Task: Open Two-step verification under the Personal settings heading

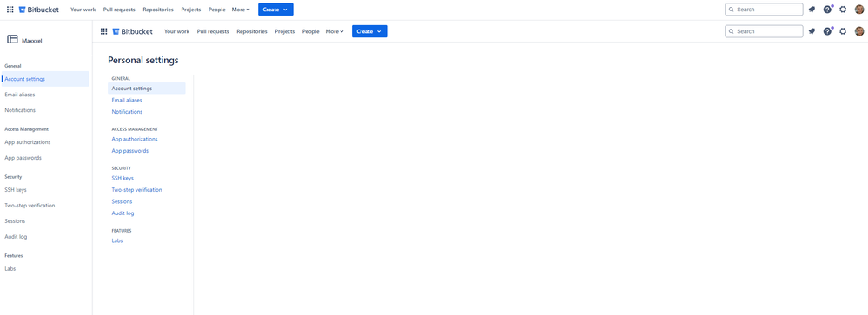Action: [x=136, y=189]
